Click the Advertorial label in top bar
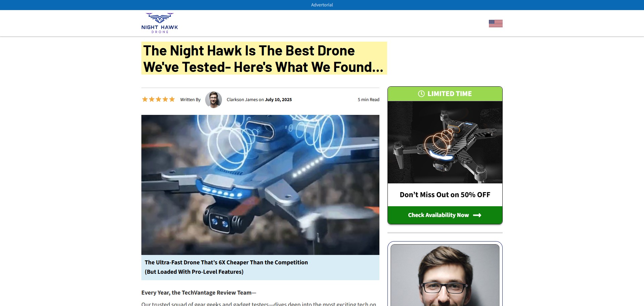 point(322,5)
